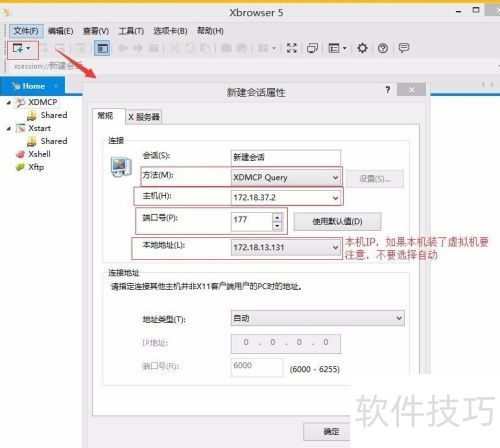The width and height of the screenshot is (500, 448).
Task: Click the new session toolbar icon
Action: pyautogui.click(x=18, y=48)
